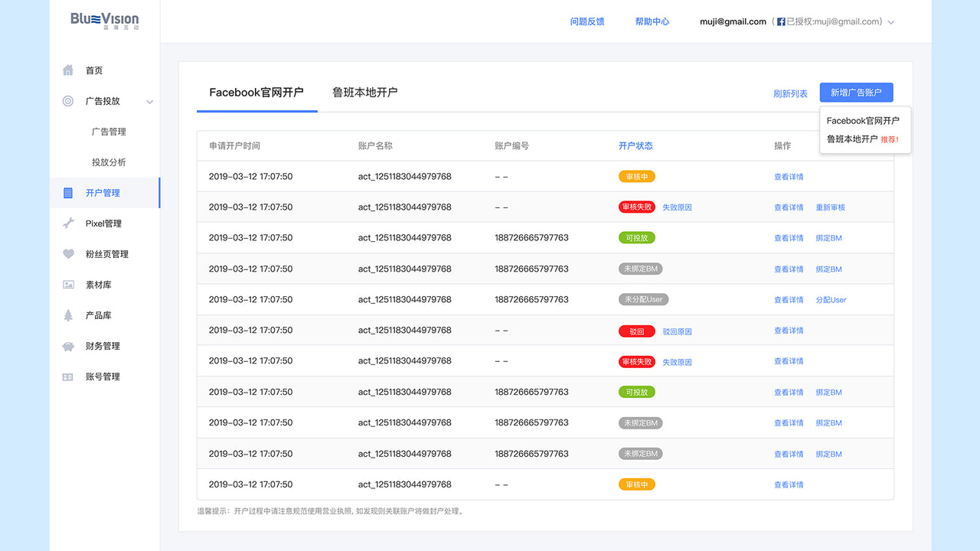Viewport: 980px width, 551px height.
Task: Select the 开户管理 document icon
Action: point(68,193)
